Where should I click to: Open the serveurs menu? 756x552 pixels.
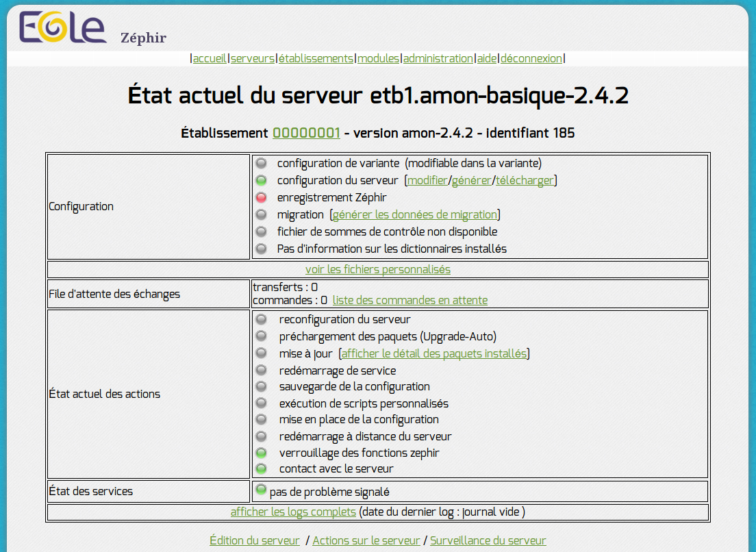click(253, 58)
